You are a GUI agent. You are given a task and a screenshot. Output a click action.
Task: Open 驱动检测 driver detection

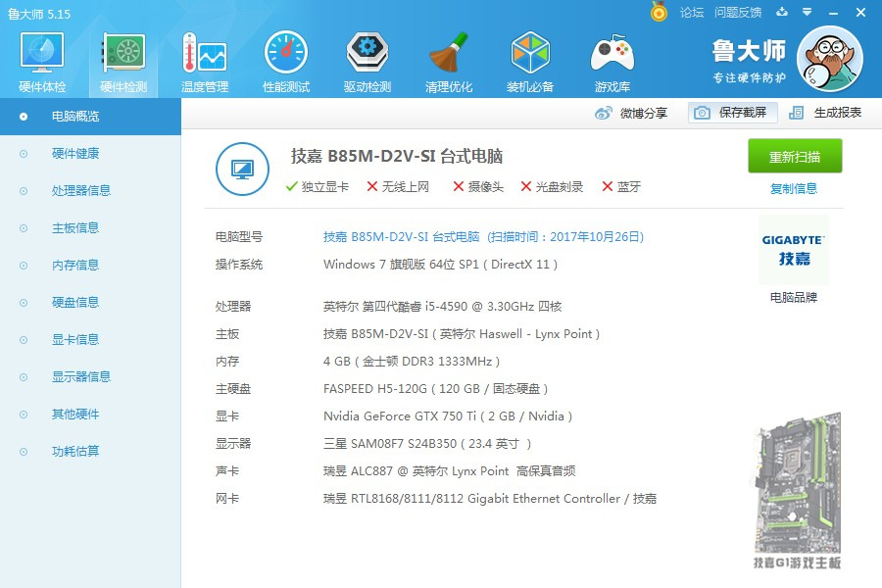point(367,63)
